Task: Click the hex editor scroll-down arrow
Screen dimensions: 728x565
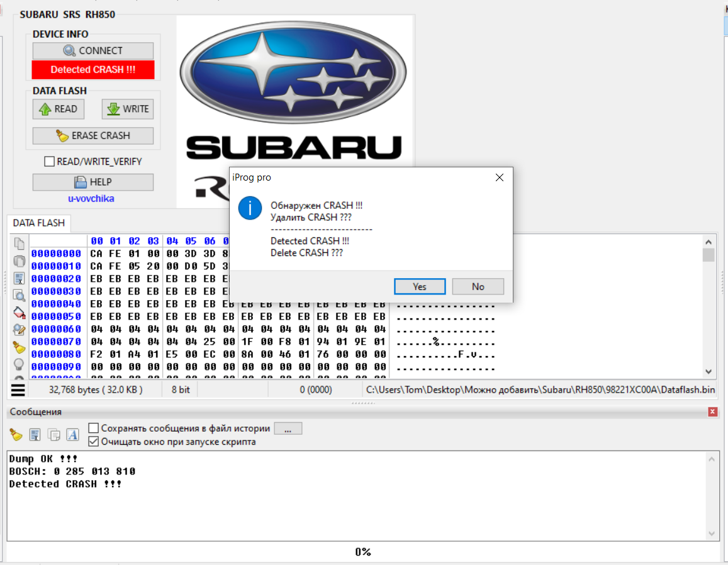Action: pos(708,371)
